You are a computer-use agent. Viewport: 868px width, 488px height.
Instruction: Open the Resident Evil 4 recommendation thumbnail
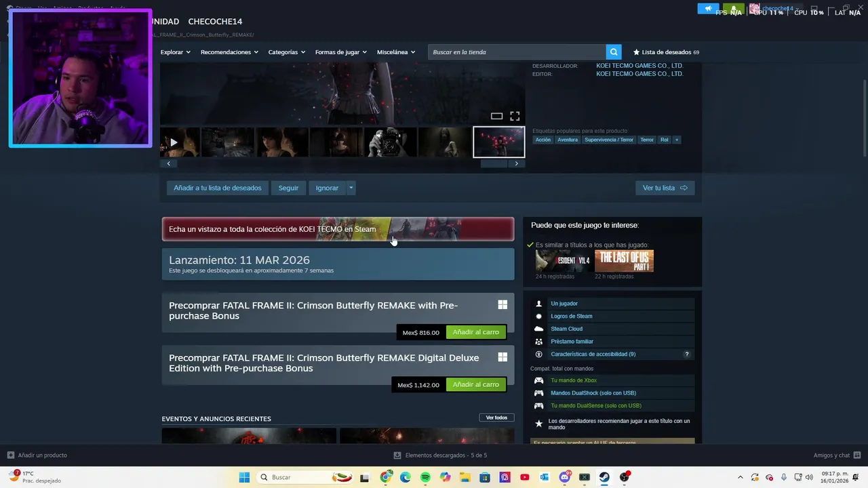pyautogui.click(x=564, y=261)
